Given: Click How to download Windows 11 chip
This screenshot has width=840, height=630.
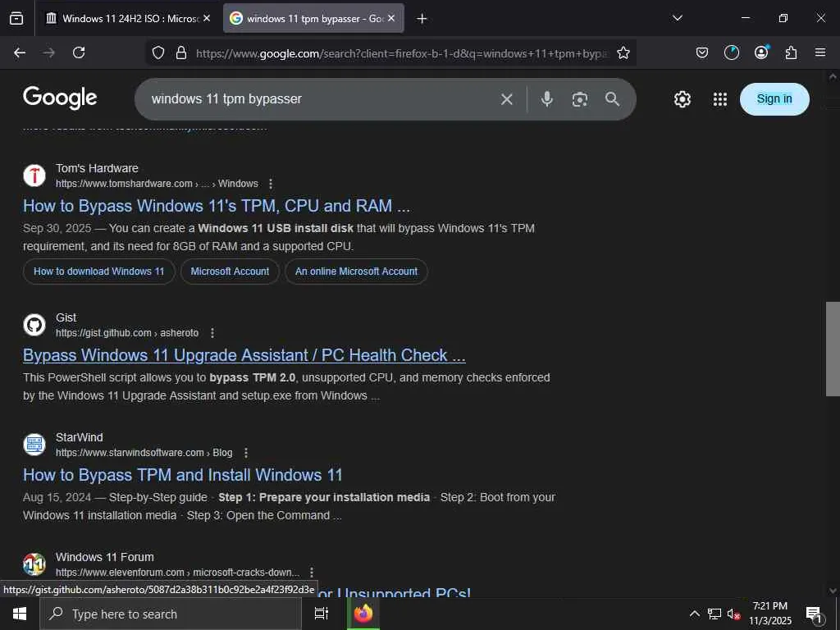Looking at the screenshot, I should point(99,272).
